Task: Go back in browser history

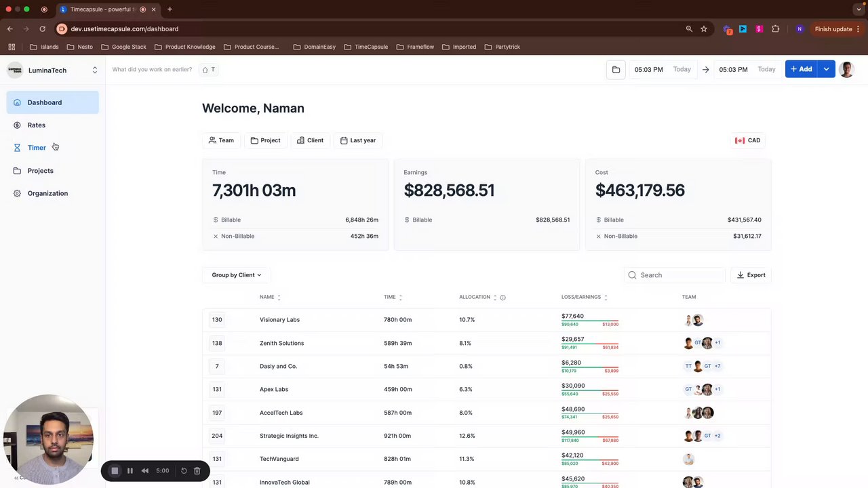Action: 10,29
